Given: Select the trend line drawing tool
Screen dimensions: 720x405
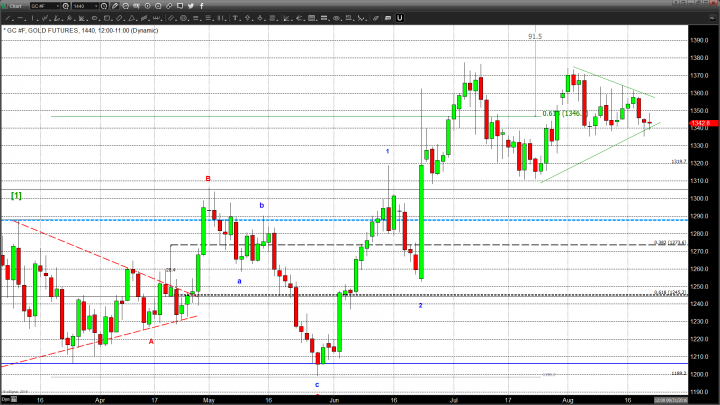Looking at the screenshot, I should (8, 18).
